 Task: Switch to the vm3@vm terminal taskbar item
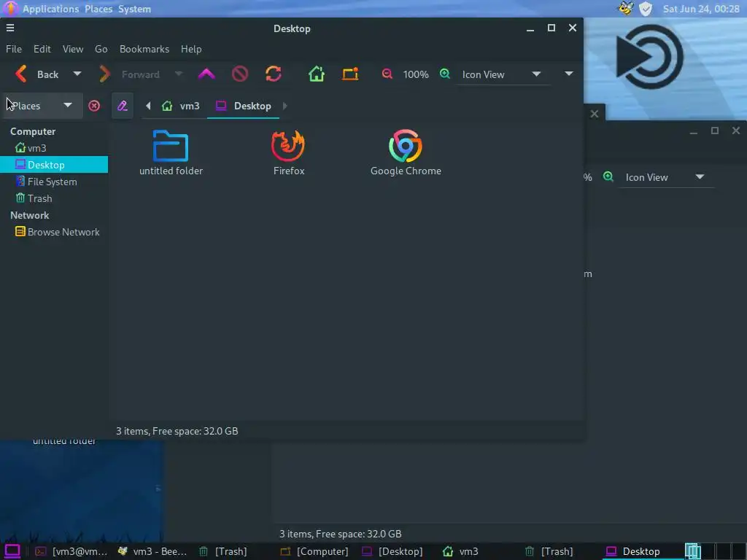click(x=71, y=551)
